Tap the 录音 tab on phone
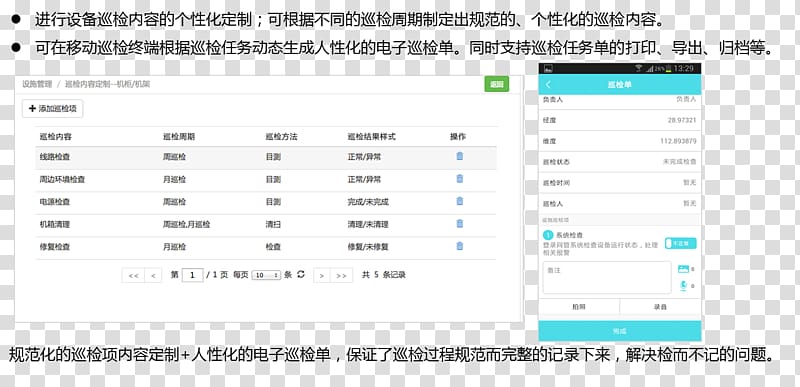 click(x=660, y=307)
